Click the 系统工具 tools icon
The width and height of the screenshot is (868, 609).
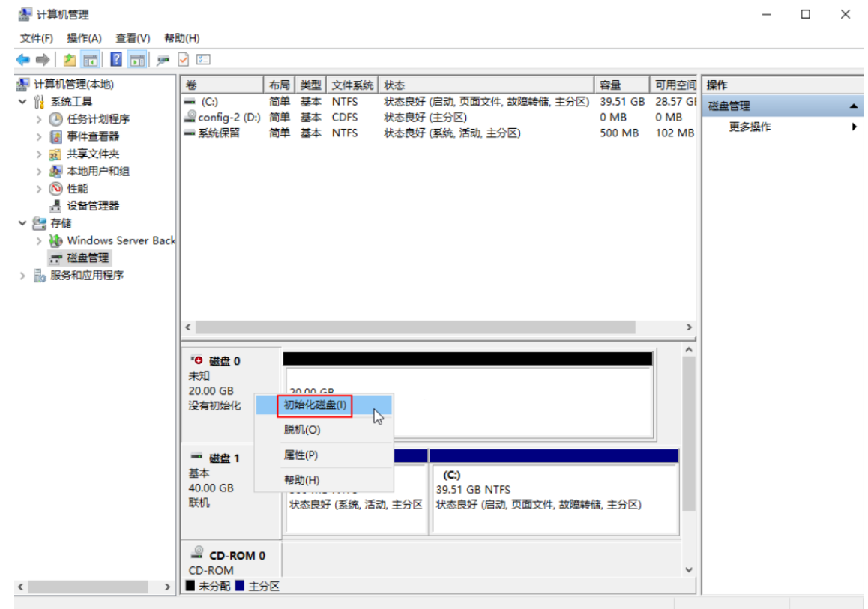(x=39, y=102)
